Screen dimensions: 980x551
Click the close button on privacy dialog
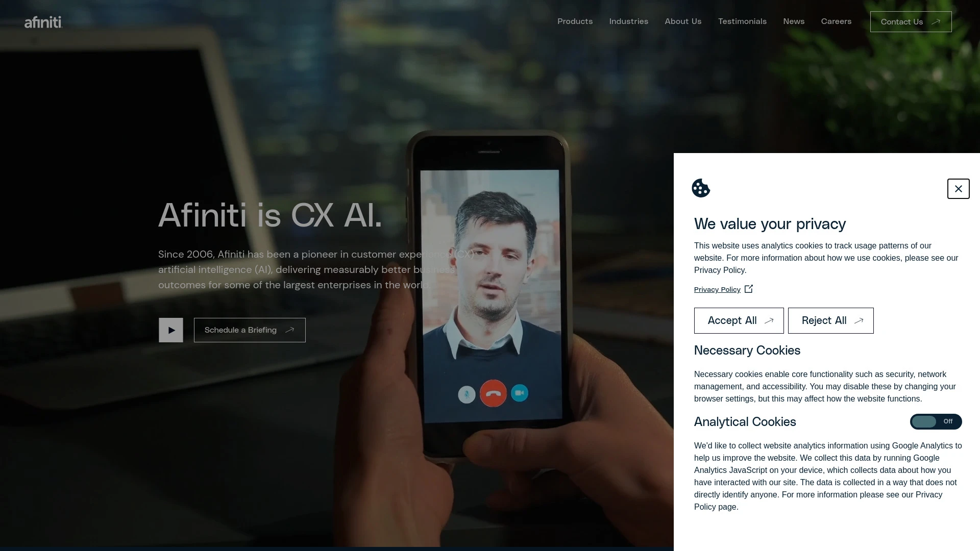click(x=958, y=188)
